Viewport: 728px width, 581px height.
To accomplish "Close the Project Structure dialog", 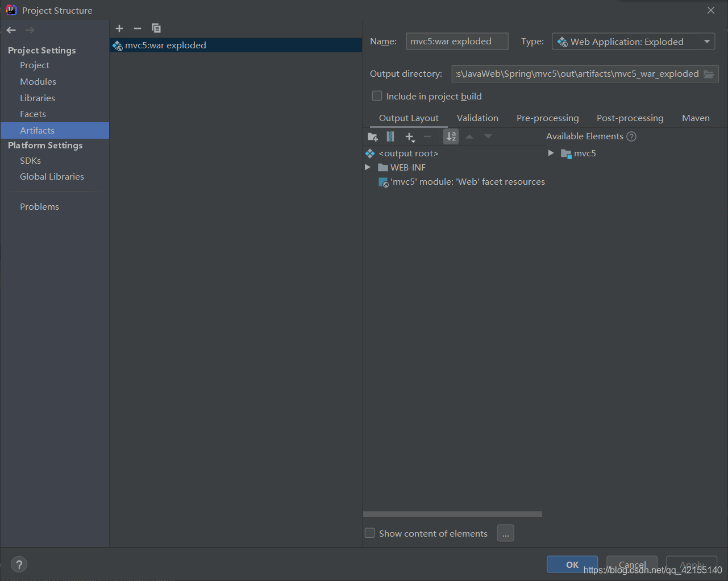I will [x=711, y=10].
